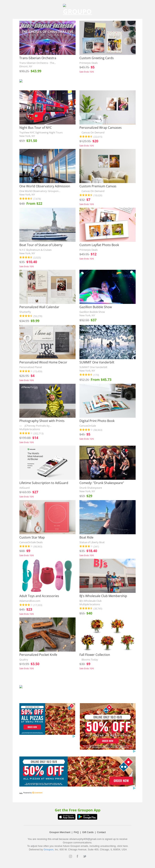Click AdChoices icon under small Domino's ad

point(74,736)
